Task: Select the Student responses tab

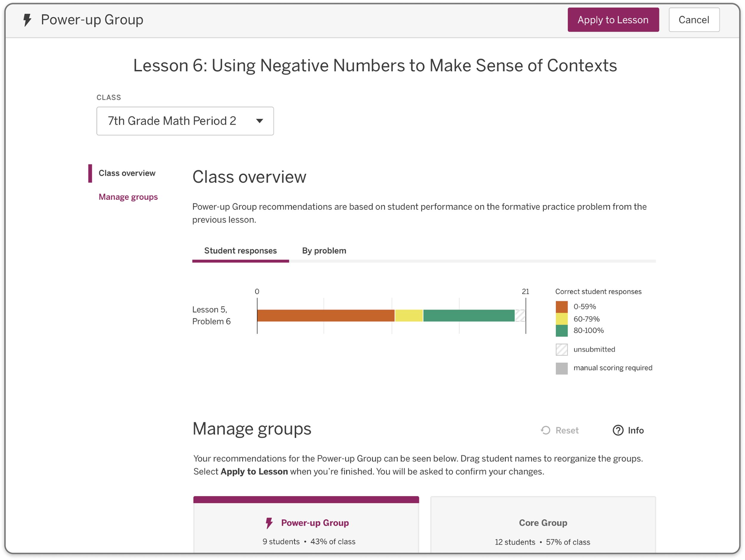Action: [240, 251]
